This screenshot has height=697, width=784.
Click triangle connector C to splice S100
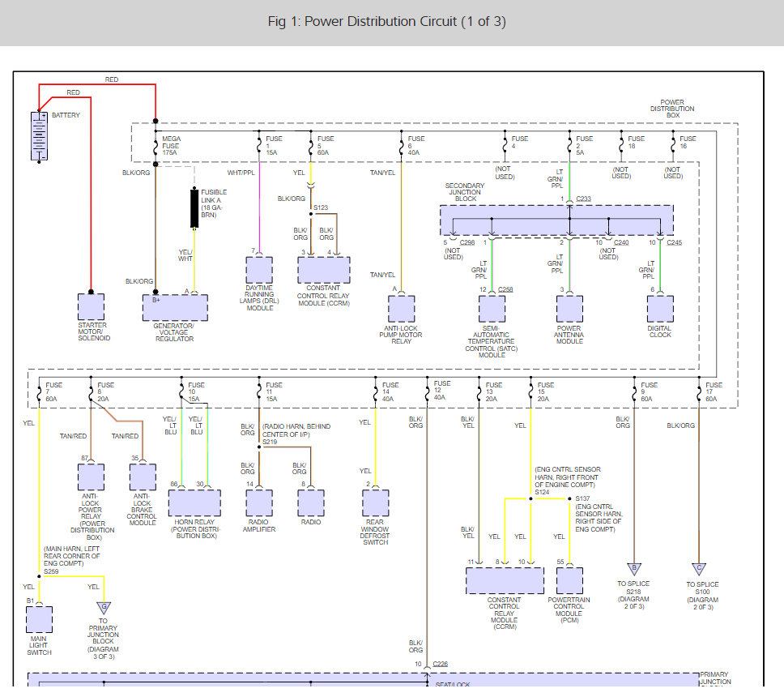click(x=699, y=569)
